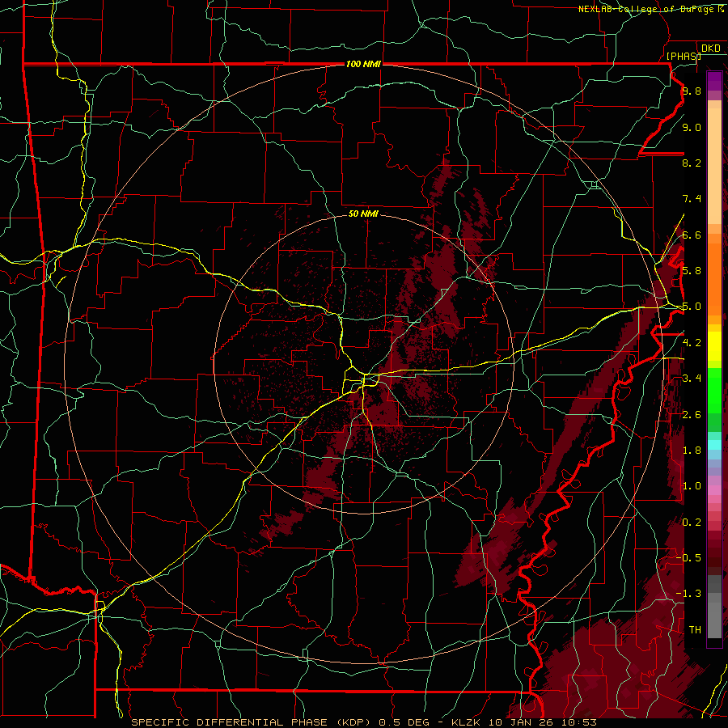Click the "10 JAN 26" date text
Screen dimensions: 728x728
[520, 722]
